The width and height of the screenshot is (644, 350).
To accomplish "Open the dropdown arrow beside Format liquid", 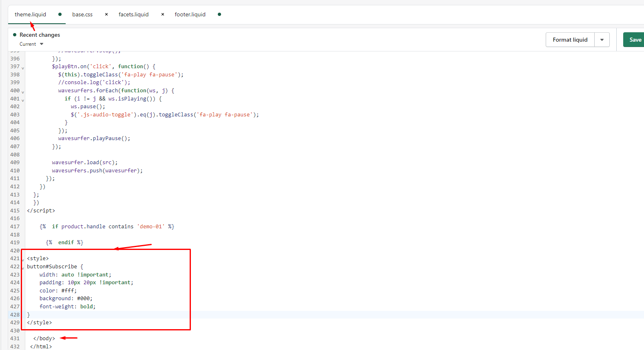I will pyautogui.click(x=602, y=40).
